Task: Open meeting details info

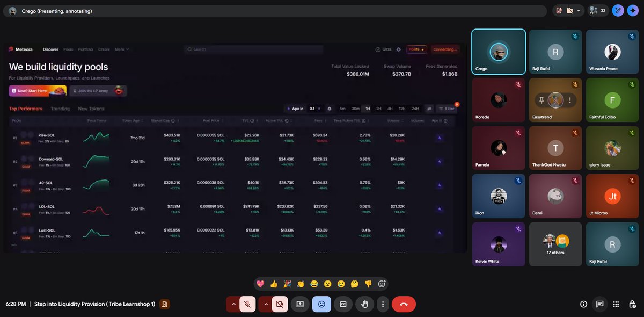Action: pos(584,304)
